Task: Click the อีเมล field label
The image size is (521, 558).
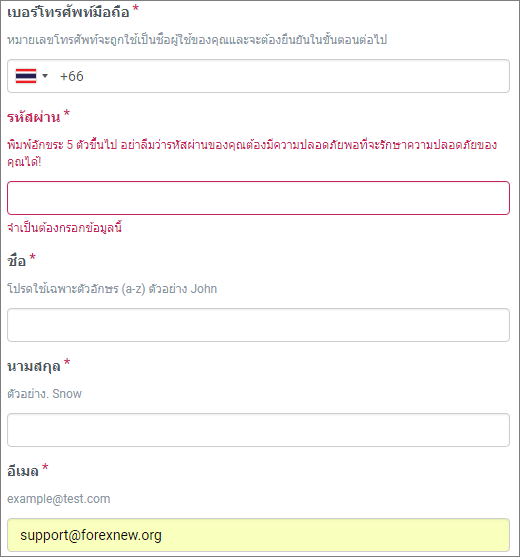Action: [x=23, y=470]
